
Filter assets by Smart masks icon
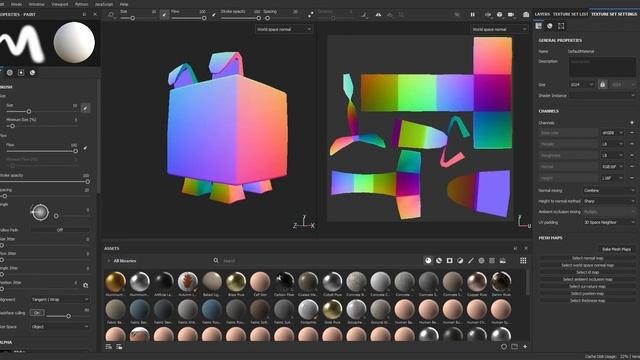point(449,260)
